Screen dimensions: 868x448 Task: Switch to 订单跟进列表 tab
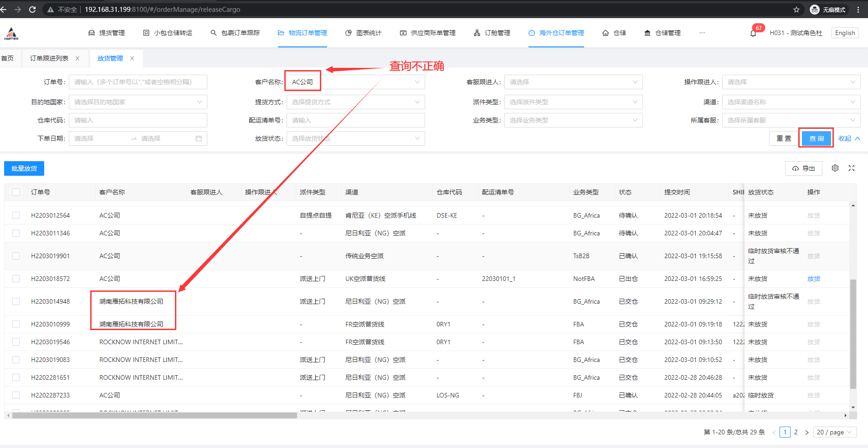(49, 58)
